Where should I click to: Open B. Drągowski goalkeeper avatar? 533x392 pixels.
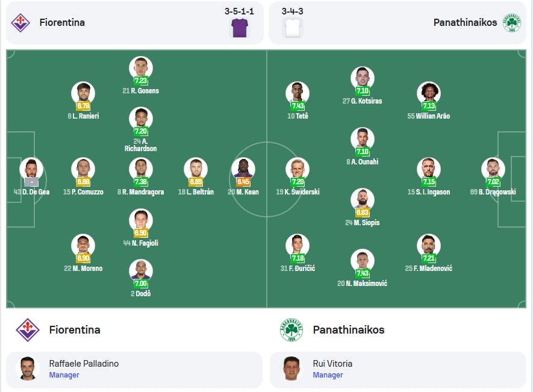pos(493,169)
